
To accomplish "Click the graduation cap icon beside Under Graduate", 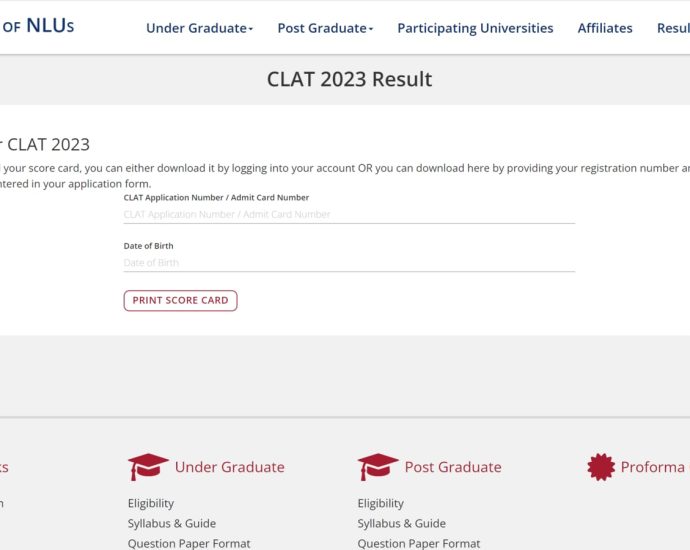I will coord(148,467).
